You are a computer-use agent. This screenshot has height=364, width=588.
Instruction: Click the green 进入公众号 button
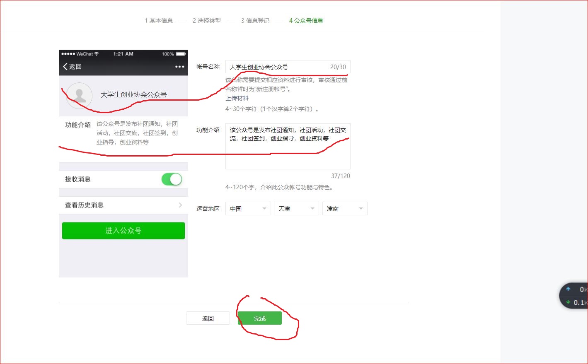tap(123, 231)
